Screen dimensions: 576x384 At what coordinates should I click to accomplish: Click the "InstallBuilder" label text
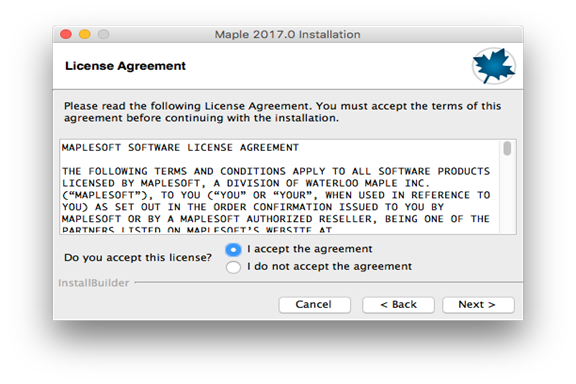pos(94,283)
